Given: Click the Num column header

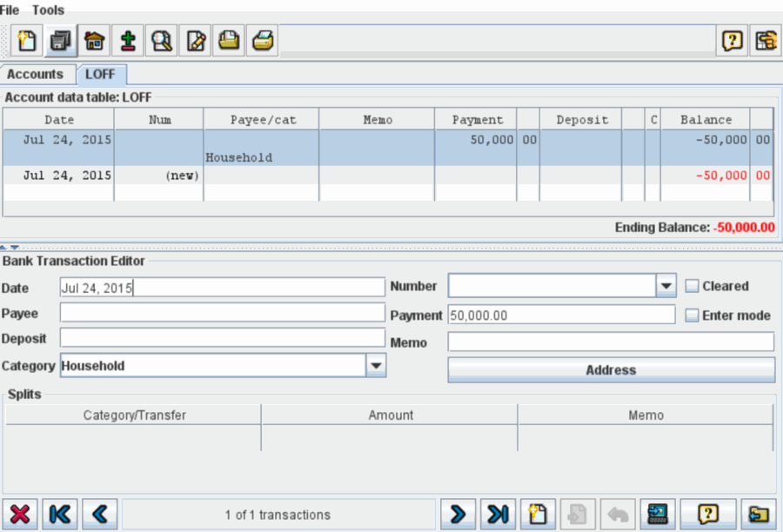Looking at the screenshot, I should click(159, 120).
